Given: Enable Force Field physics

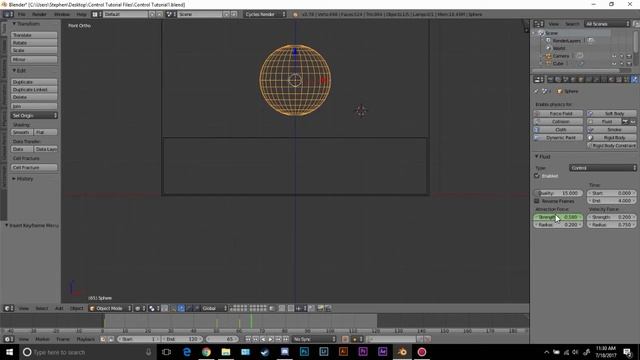Looking at the screenshot, I should click(558, 113).
